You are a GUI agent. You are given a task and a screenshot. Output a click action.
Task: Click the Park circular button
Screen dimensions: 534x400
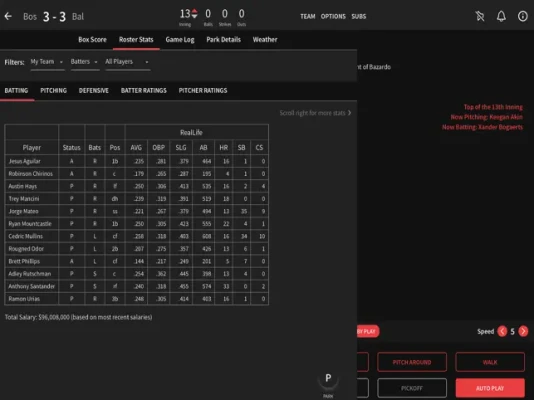[328, 380]
